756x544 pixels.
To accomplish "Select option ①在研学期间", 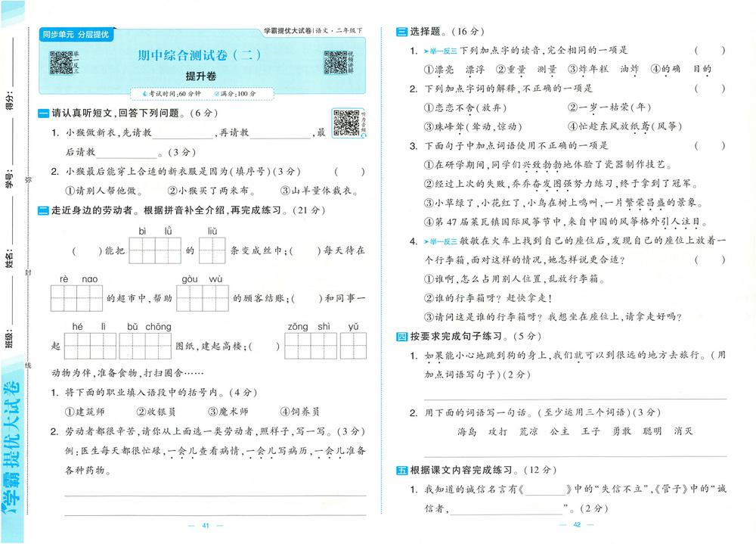I will tap(547, 165).
